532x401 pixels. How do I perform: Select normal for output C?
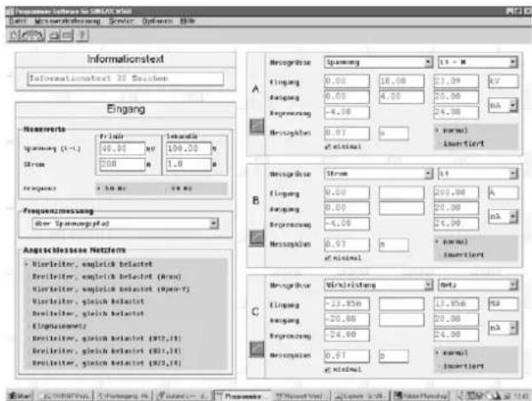pyautogui.click(x=452, y=353)
